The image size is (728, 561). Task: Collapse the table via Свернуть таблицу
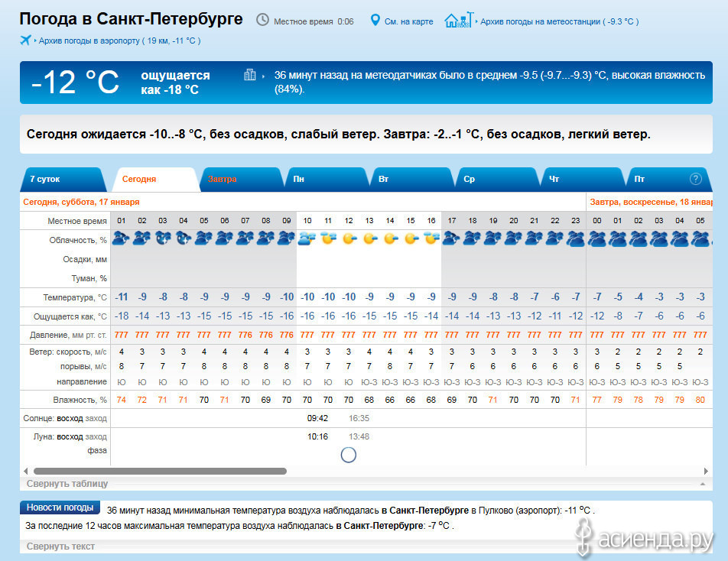pyautogui.click(x=67, y=484)
